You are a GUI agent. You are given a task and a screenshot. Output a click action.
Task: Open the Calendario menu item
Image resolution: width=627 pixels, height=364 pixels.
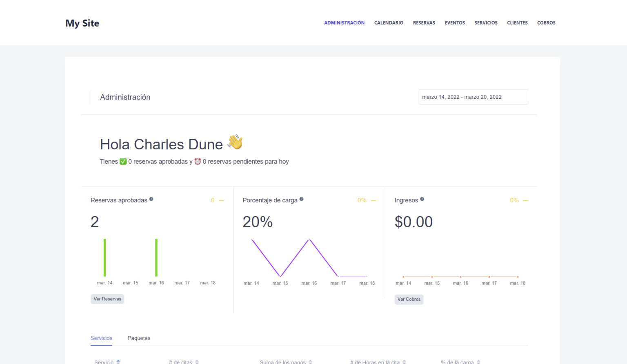389,23
